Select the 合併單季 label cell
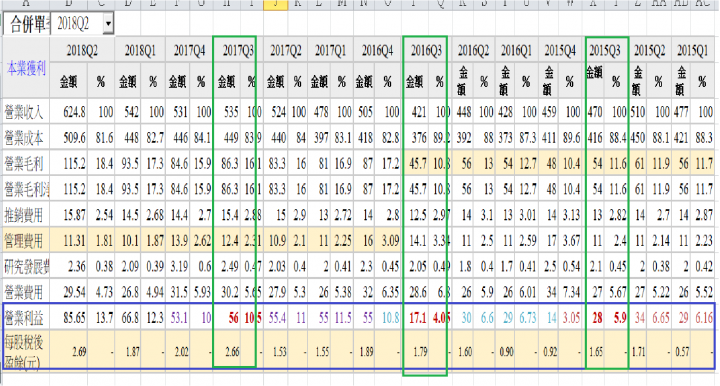This screenshot has height=386, width=720. (27, 24)
